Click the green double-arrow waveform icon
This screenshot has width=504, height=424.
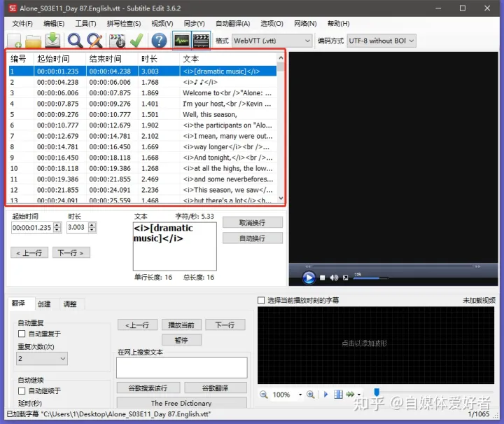[351, 395]
